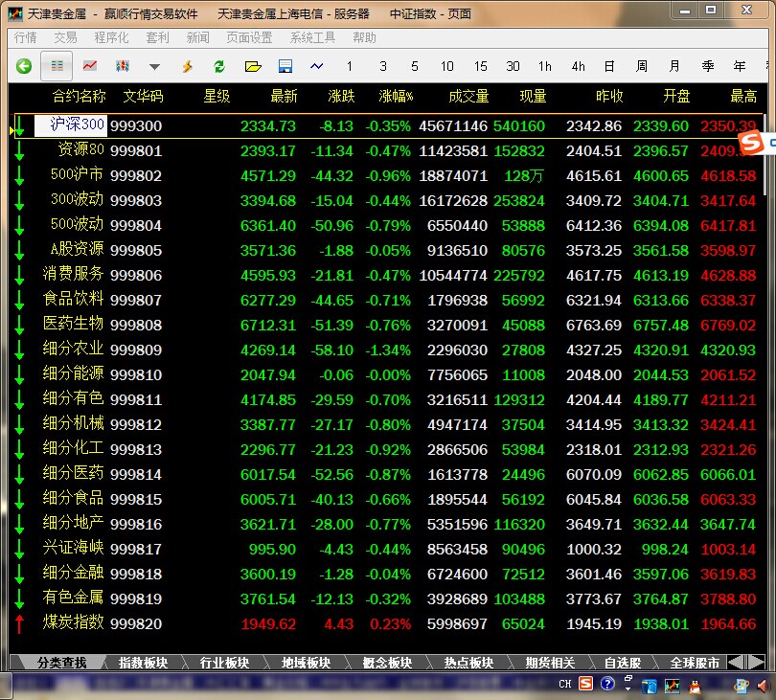Click the blue save disk icon
This screenshot has width=776, height=700.
[285, 66]
